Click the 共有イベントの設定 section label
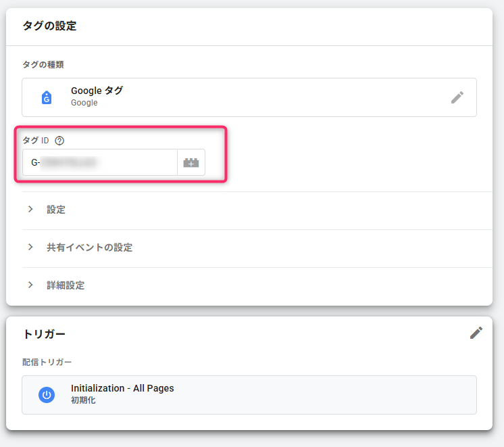Screen dimensions: 504x447 pos(89,248)
